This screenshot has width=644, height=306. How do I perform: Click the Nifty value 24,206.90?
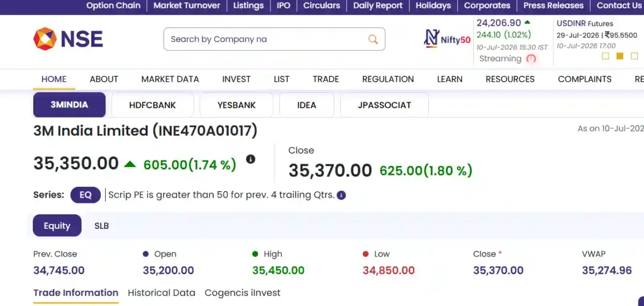click(x=499, y=23)
